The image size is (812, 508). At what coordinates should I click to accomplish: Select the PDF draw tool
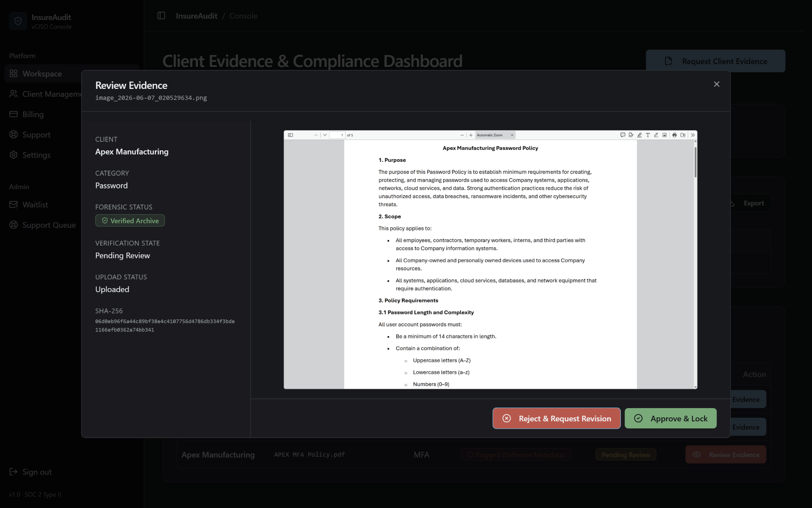656,135
